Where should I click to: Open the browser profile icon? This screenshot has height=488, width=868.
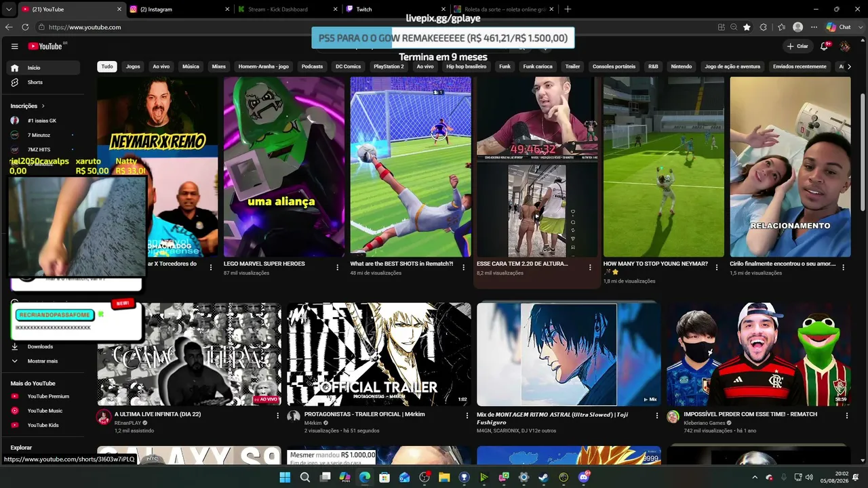point(798,27)
